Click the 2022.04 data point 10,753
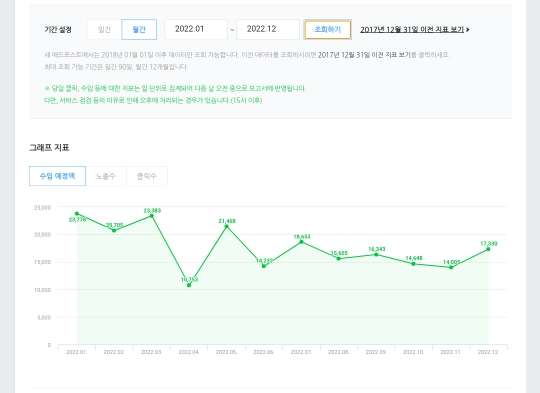This screenshot has height=393, width=540. point(189,285)
